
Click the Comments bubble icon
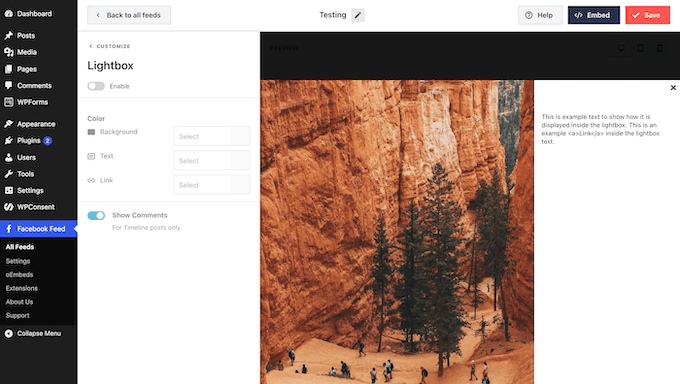point(9,85)
